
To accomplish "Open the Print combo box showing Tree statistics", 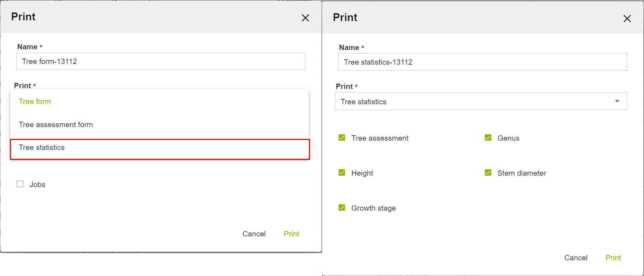I will click(480, 101).
